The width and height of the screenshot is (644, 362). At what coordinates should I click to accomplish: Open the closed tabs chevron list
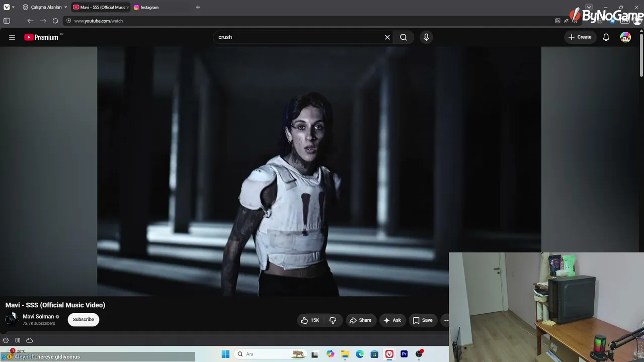tap(589, 7)
